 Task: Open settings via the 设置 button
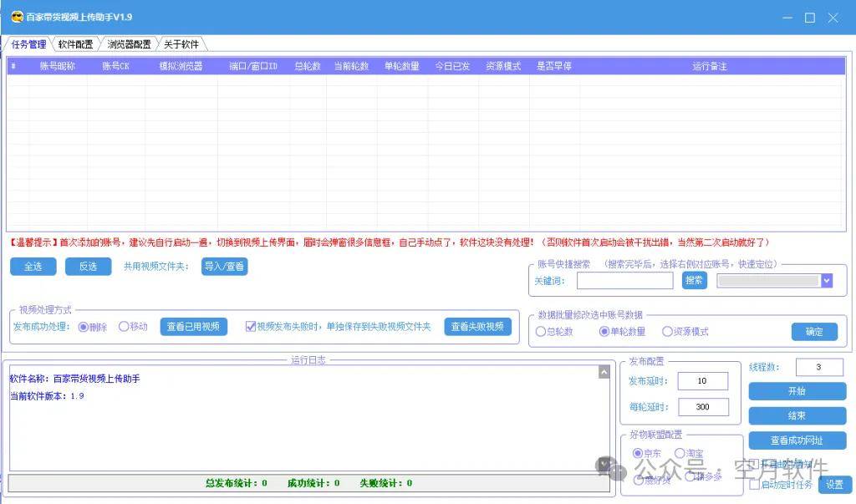coord(834,484)
